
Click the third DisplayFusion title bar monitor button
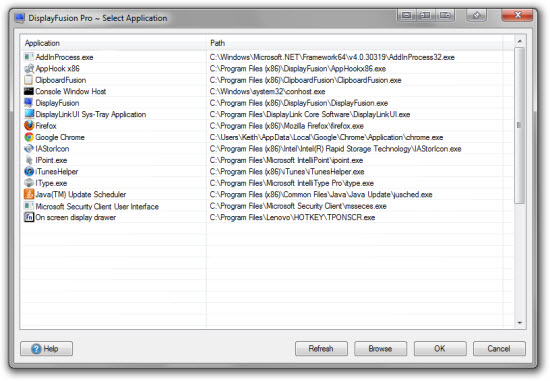tap(445, 15)
